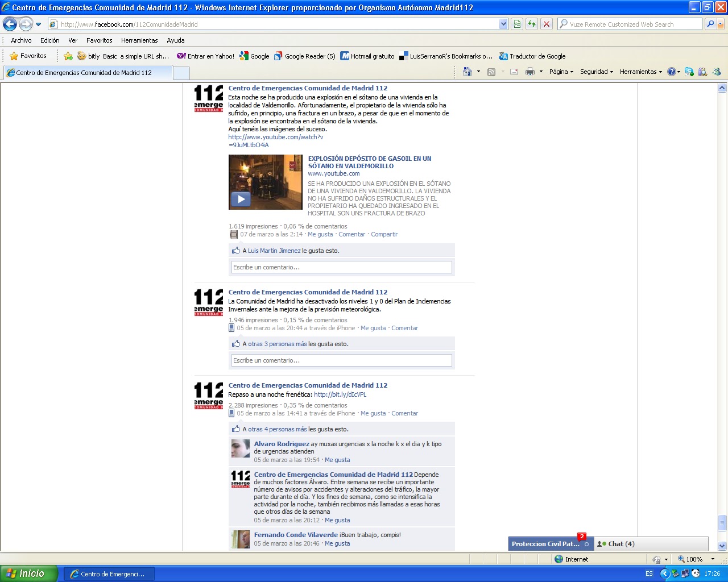Expand the Print options dropdown arrow
The width and height of the screenshot is (728, 582).
click(541, 72)
